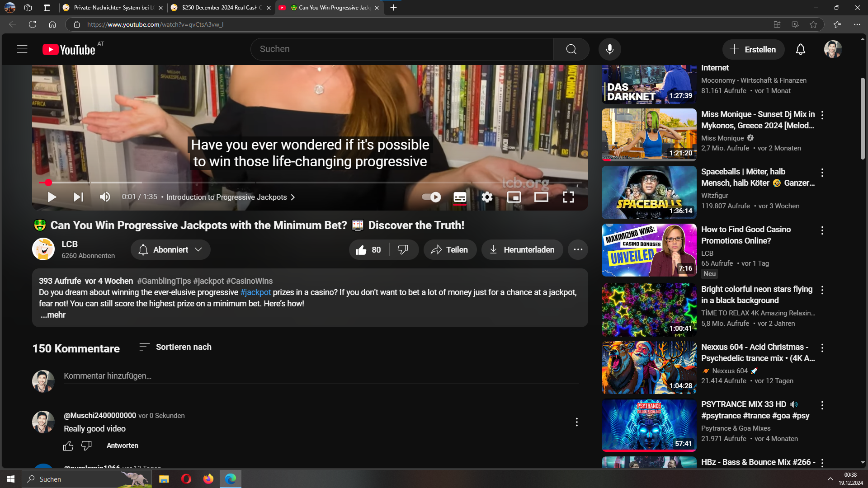
Task: Open options for Nexxus 604 Acid Christmas
Action: click(822, 348)
